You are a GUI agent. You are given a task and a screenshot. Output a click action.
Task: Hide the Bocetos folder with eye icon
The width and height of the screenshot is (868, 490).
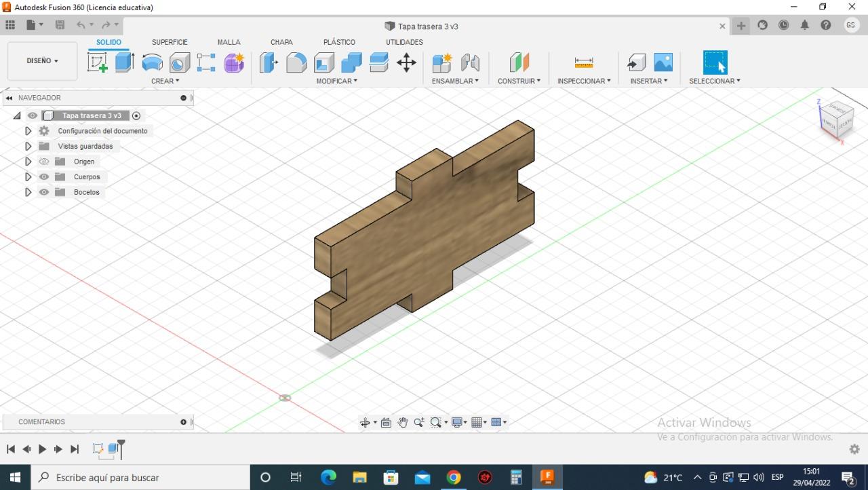(x=44, y=192)
